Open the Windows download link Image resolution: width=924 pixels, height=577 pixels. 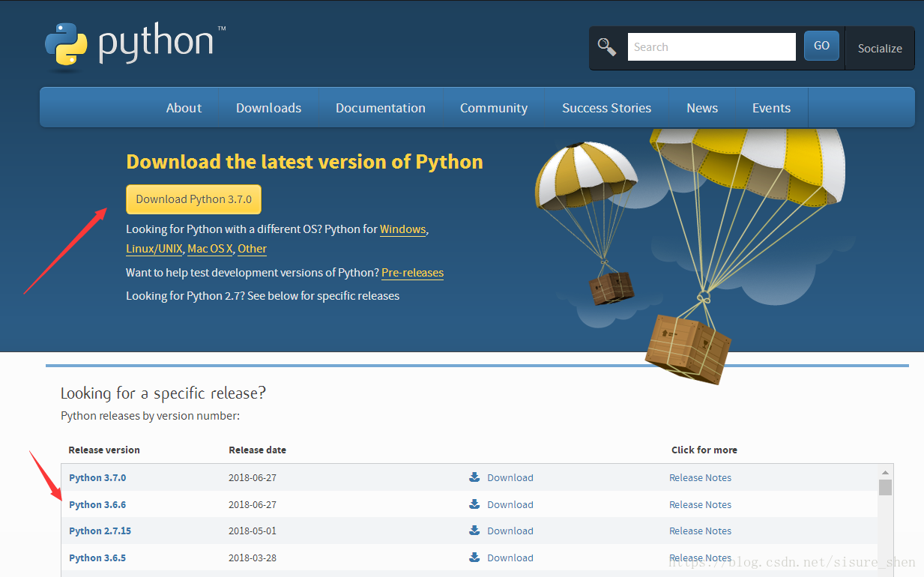click(402, 229)
